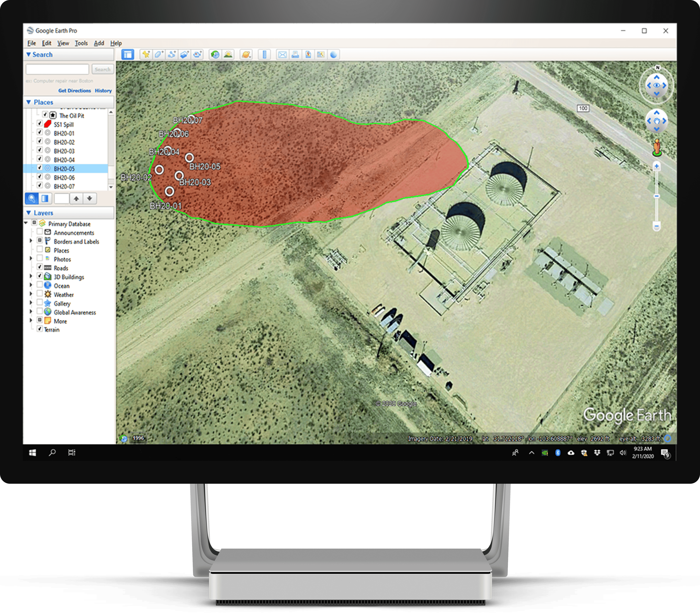Uncheck The Oil Pit checkbox
700x614 pixels.
click(x=45, y=114)
